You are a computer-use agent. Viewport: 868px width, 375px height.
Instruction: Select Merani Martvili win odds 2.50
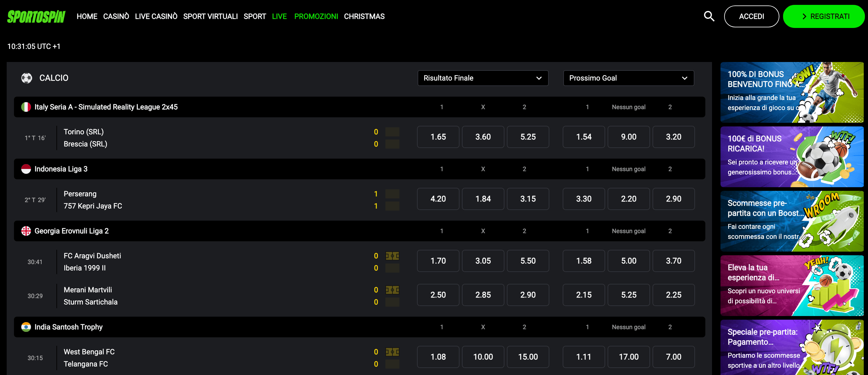[438, 295]
